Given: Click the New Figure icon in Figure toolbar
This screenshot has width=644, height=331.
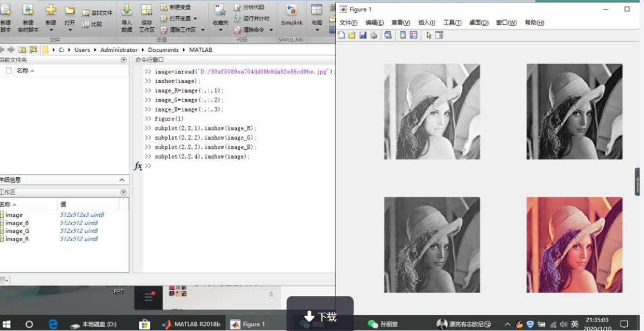Looking at the screenshot, I should pyautogui.click(x=341, y=35).
